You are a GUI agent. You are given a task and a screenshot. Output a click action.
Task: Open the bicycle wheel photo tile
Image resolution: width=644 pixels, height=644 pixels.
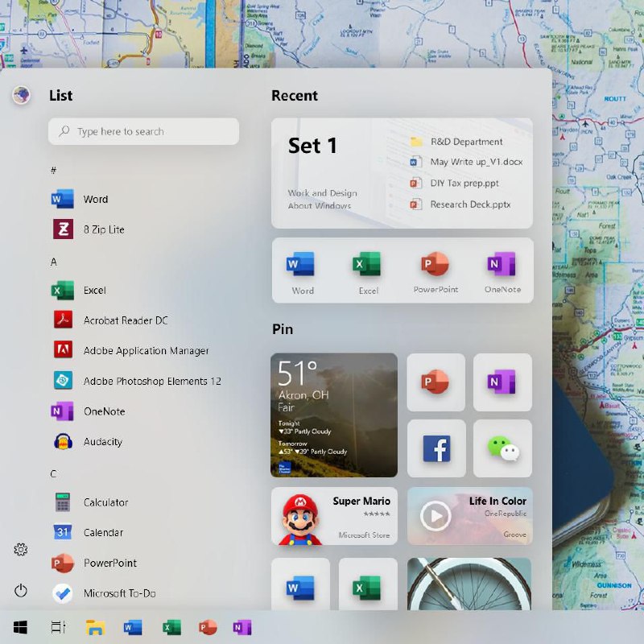pyautogui.click(x=469, y=584)
